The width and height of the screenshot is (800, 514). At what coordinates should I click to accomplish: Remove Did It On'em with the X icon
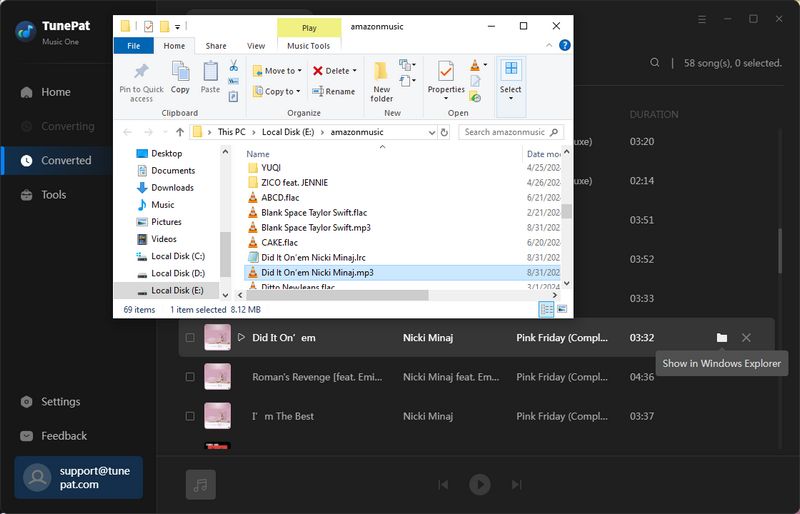pyautogui.click(x=746, y=338)
